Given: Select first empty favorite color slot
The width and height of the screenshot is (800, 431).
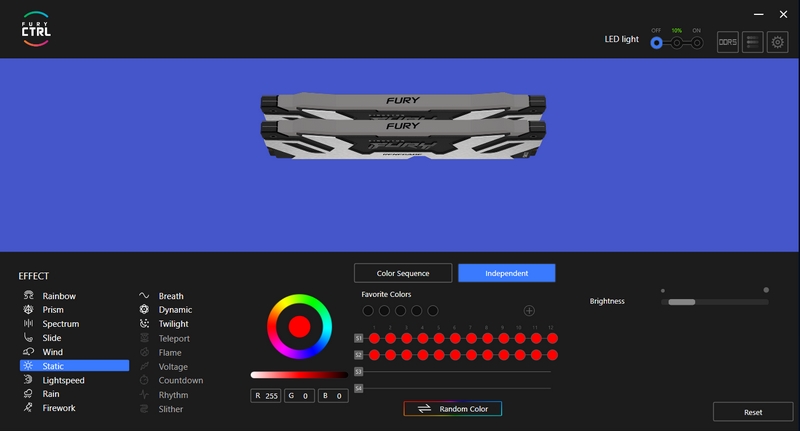Looking at the screenshot, I should coord(368,311).
